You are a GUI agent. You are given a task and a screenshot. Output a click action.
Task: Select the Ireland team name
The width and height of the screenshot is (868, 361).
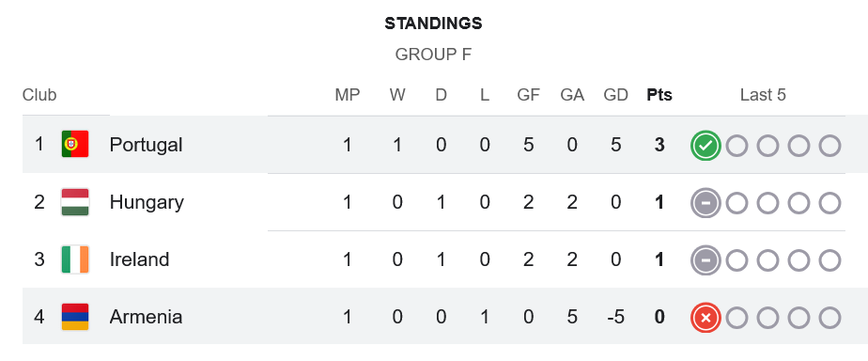click(139, 259)
